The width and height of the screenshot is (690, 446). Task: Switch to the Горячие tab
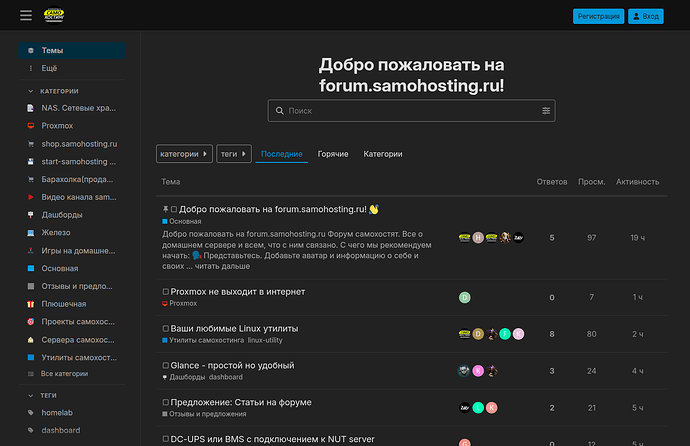pyautogui.click(x=333, y=154)
